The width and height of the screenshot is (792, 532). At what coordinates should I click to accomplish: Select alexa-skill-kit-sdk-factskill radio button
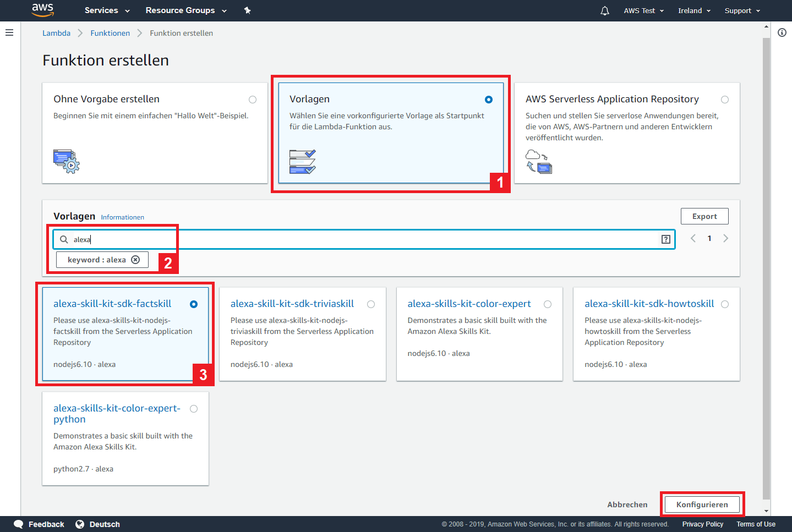194,304
